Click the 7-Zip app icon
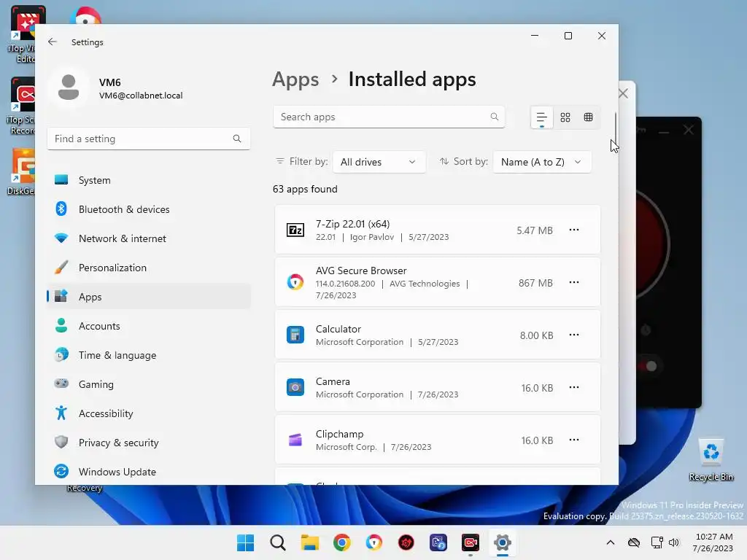 (295, 230)
